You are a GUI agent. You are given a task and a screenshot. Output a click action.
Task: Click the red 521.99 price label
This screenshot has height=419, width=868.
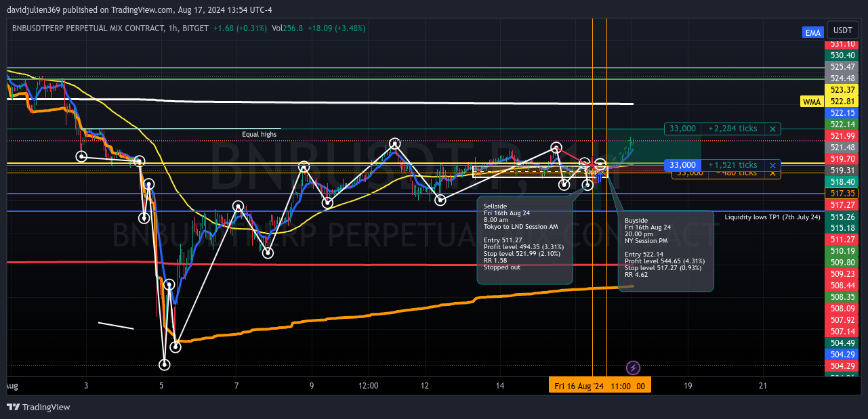[842, 136]
